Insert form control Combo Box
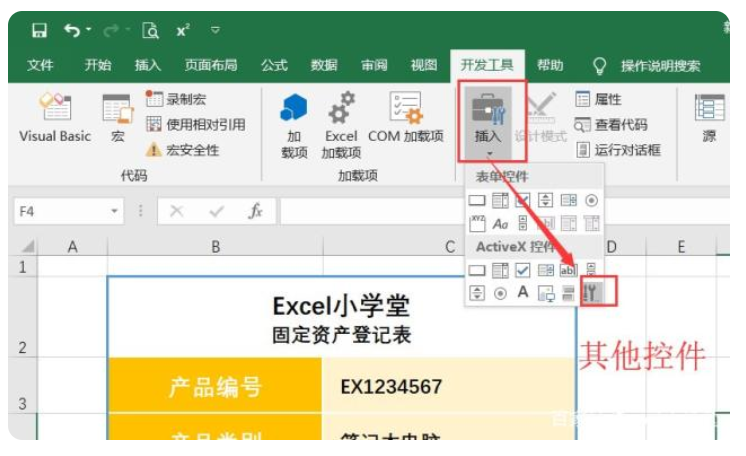 click(x=500, y=200)
